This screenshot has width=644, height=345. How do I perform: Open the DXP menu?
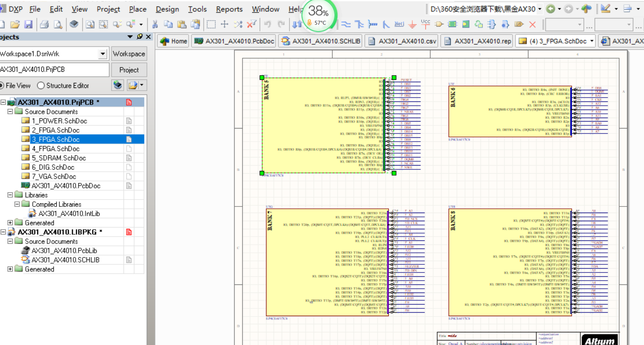[15, 9]
